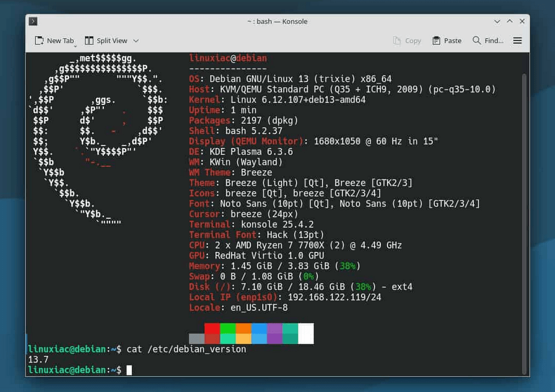
Task: Click the Disk (/) 7.10 GiB line
Action: (301, 287)
